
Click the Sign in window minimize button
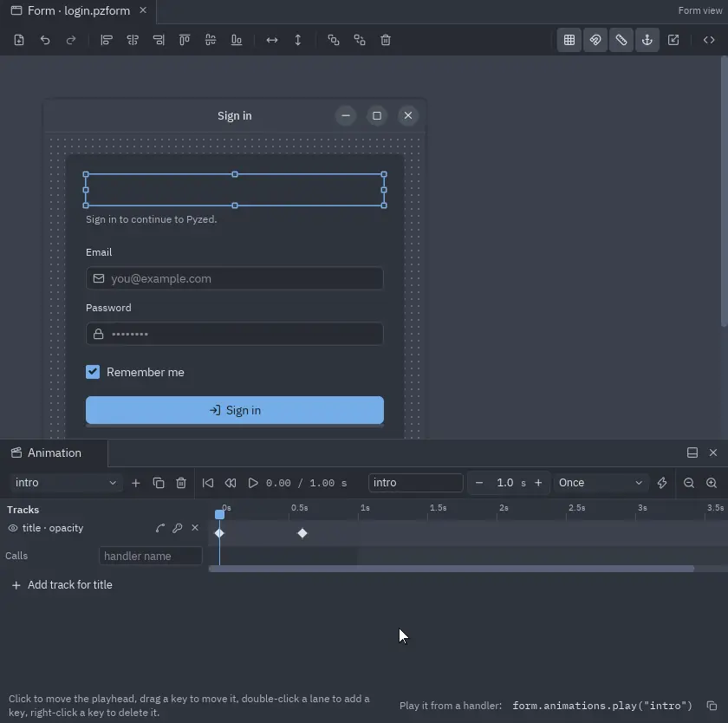[x=346, y=115]
